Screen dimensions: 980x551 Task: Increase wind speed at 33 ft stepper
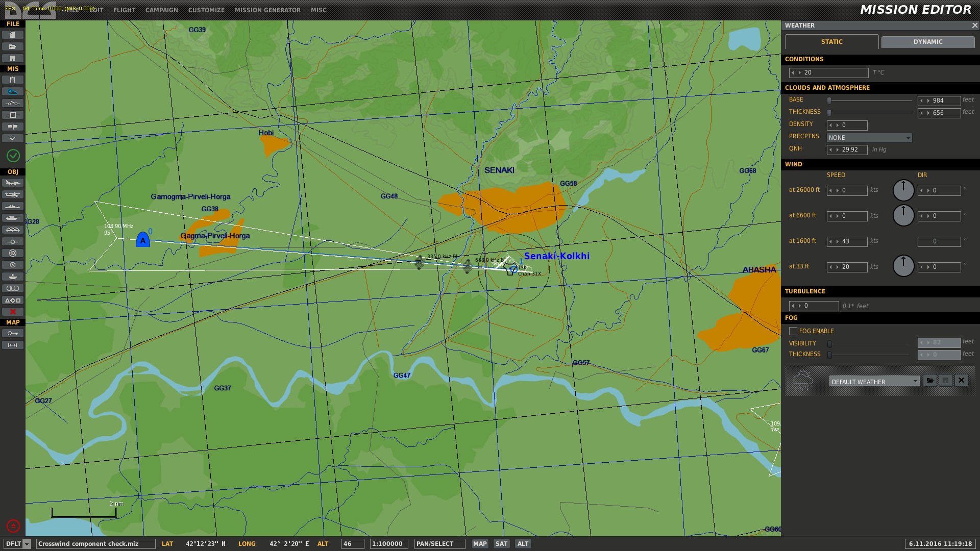[838, 267]
